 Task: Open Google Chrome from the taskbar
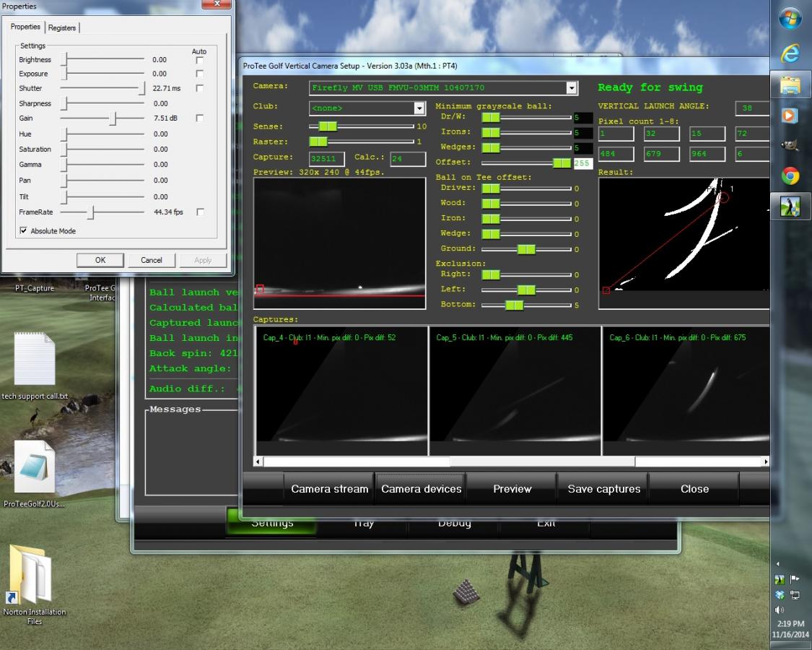pyautogui.click(x=790, y=176)
